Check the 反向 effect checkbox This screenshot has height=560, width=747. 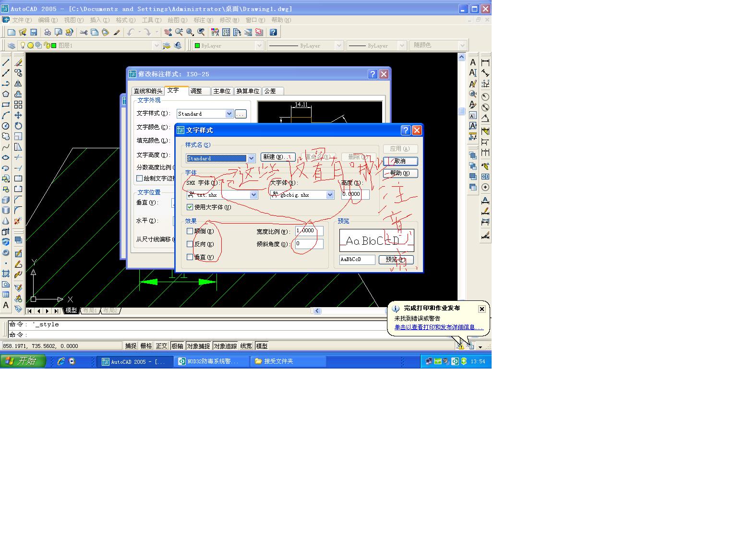190,244
